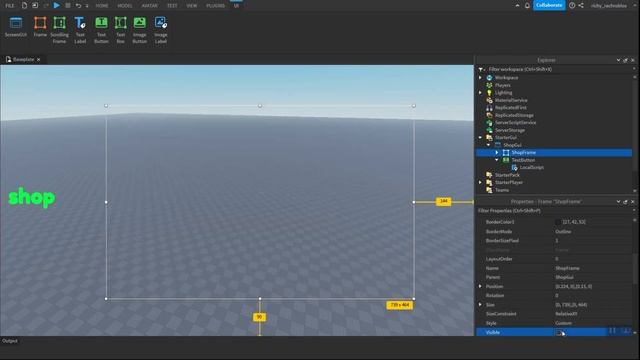Click the Lighting bulb icon

click(489, 93)
